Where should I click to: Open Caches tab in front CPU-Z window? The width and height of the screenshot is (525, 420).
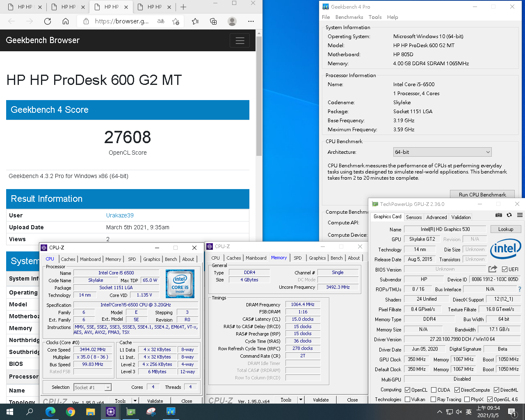click(68, 259)
